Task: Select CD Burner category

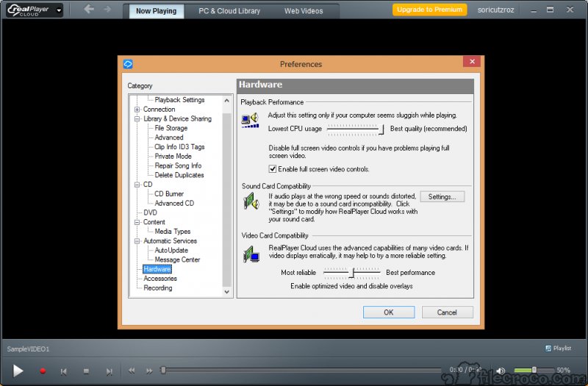Action: (x=169, y=193)
